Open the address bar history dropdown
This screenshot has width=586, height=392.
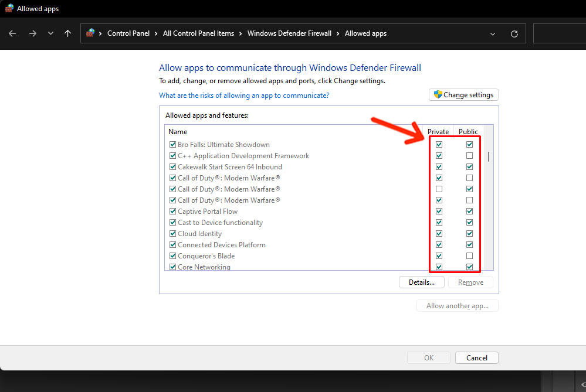[493, 34]
